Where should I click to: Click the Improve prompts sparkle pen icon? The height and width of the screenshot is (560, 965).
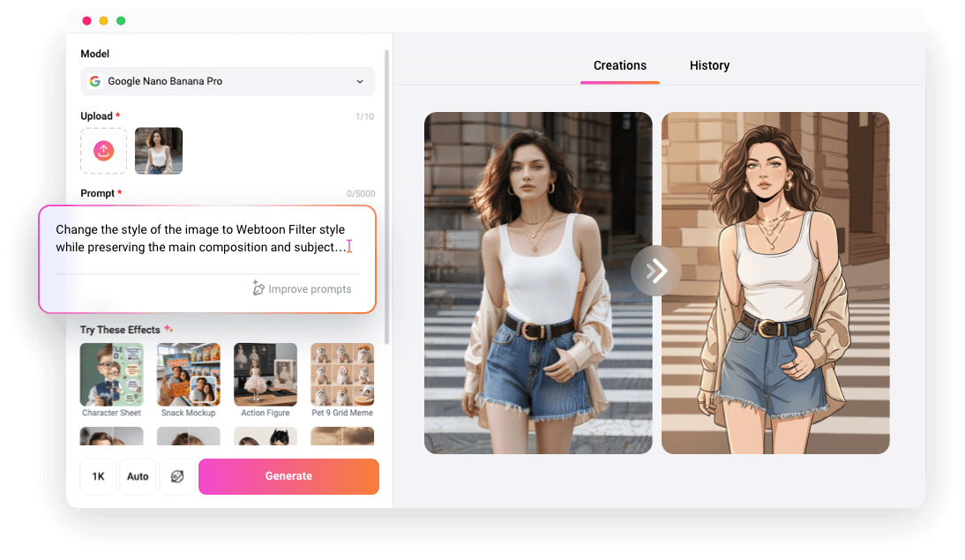[x=258, y=288]
